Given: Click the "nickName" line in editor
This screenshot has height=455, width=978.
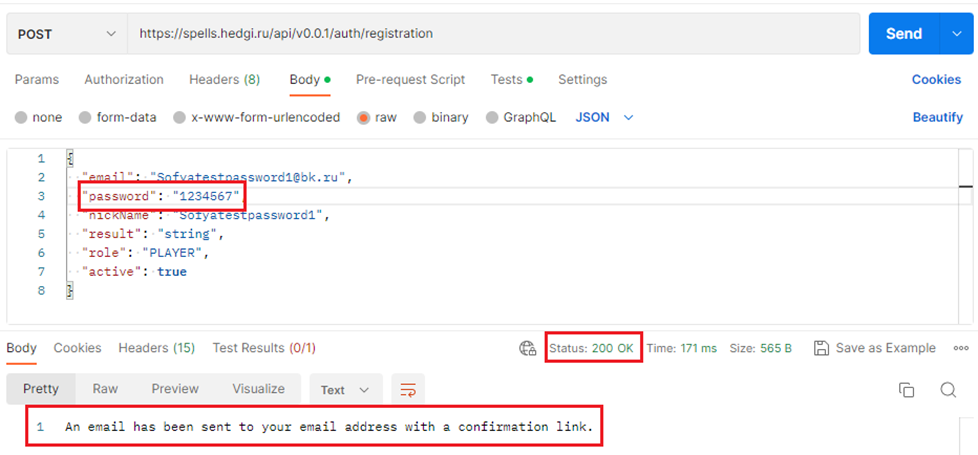Looking at the screenshot, I should point(205,215).
